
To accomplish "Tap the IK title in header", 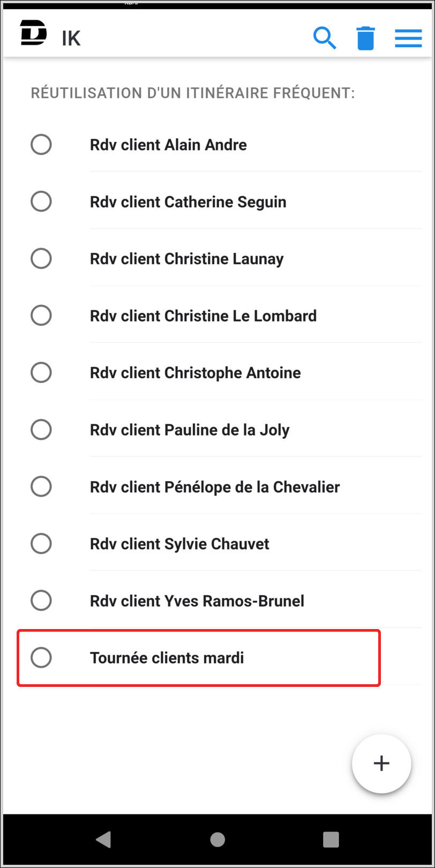I will click(71, 39).
